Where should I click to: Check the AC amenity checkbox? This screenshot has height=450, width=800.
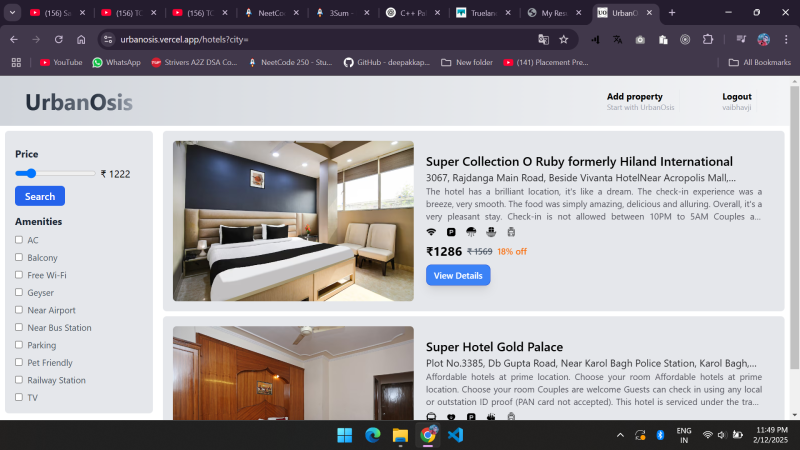19,239
